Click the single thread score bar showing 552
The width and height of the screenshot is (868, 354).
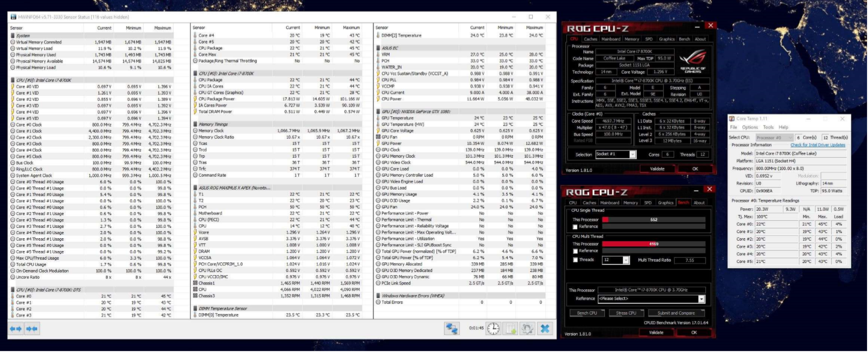(654, 220)
